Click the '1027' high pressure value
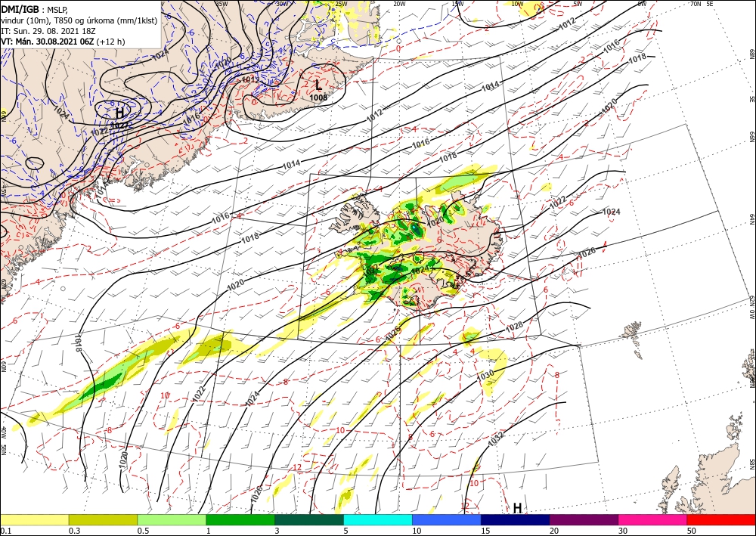756x536 pixels. point(119,125)
